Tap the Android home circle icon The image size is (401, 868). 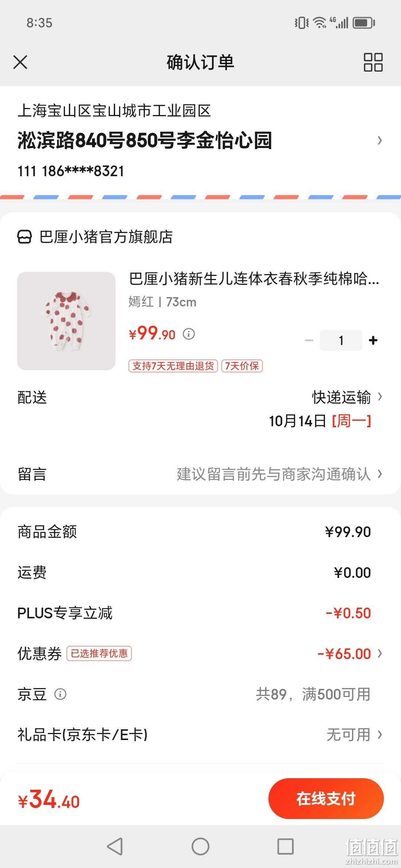tap(200, 846)
